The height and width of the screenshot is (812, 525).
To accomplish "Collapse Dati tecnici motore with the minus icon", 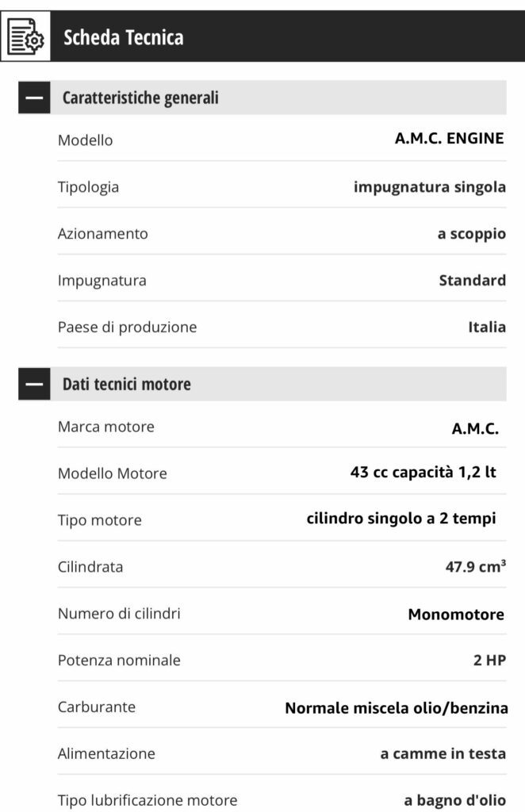I will click(34, 384).
